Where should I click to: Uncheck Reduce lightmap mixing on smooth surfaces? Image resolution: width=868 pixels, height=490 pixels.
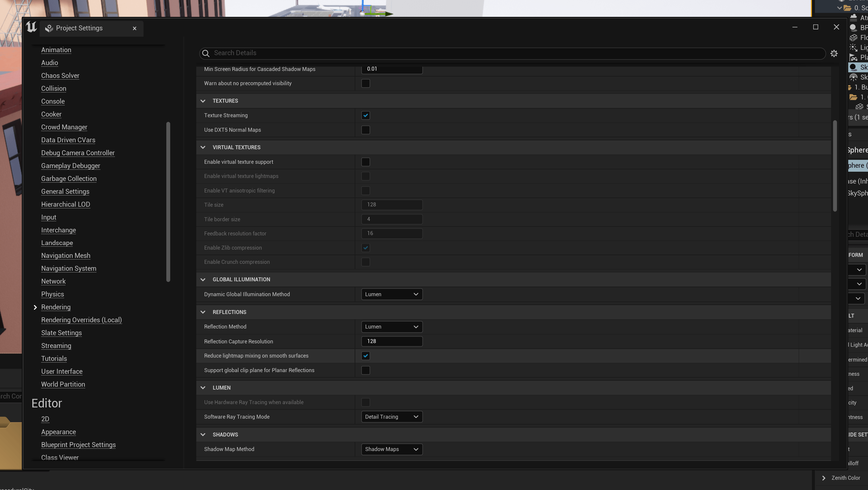pos(366,356)
